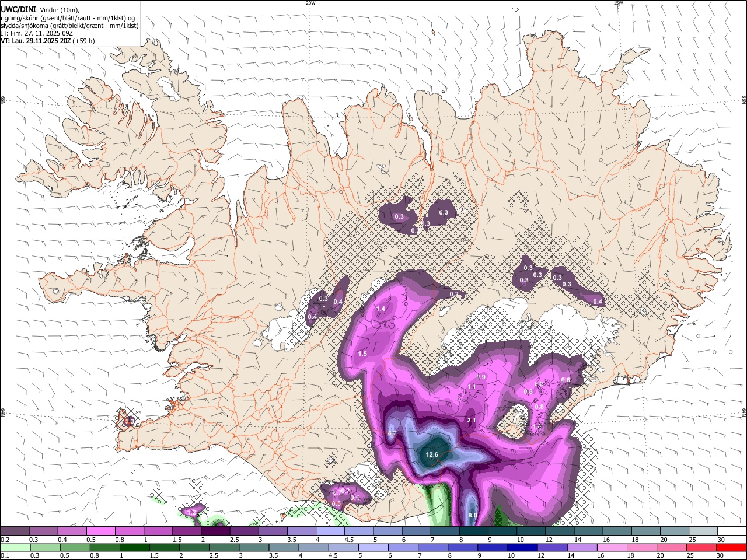
Task: Pick the rain-scale swatch between 4 and 4.5
Action: tap(312, 548)
